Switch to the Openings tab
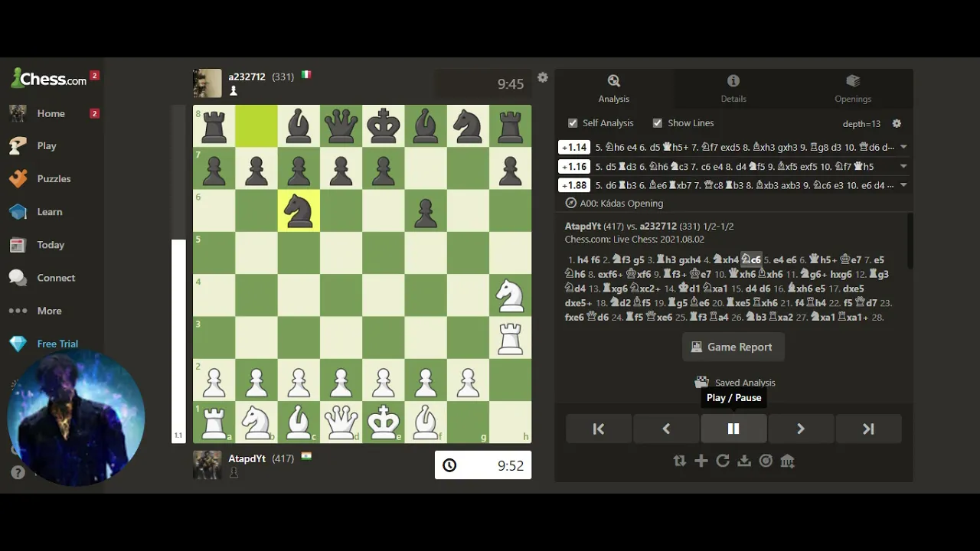 point(853,89)
